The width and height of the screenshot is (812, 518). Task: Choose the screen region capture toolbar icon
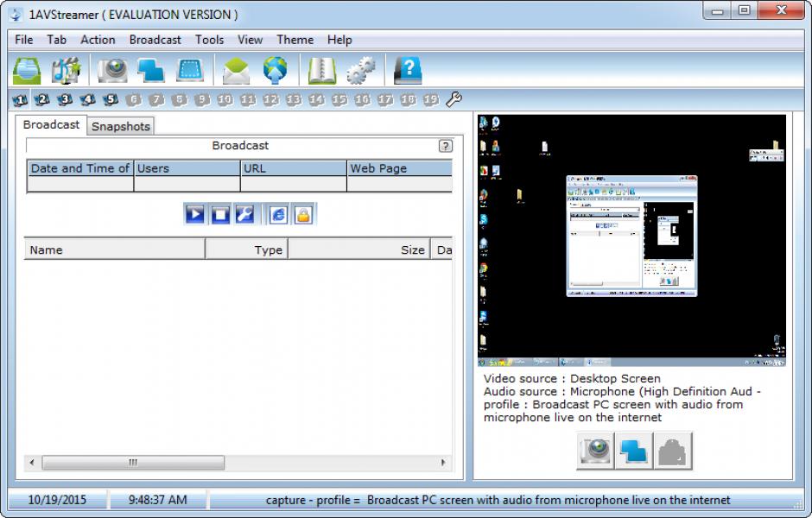190,71
